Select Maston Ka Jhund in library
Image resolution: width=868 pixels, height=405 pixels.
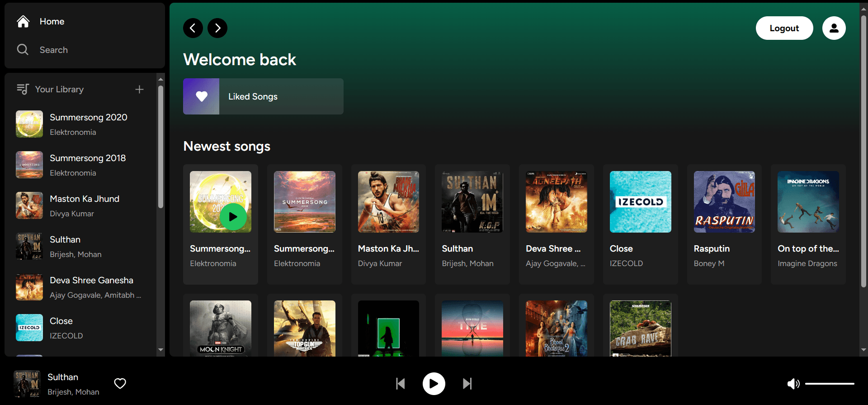click(x=80, y=205)
